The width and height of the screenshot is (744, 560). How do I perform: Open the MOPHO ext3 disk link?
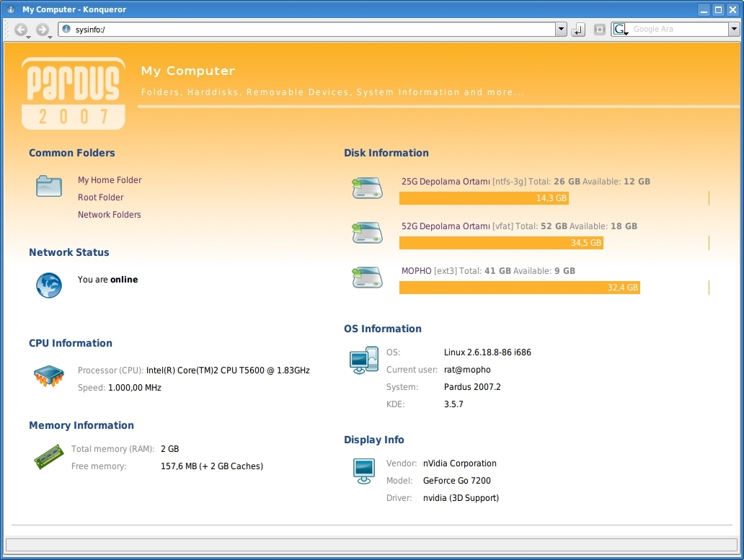[416, 271]
